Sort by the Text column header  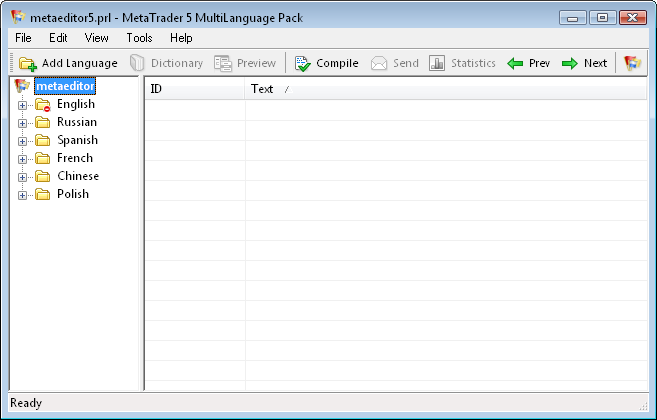pos(446,89)
